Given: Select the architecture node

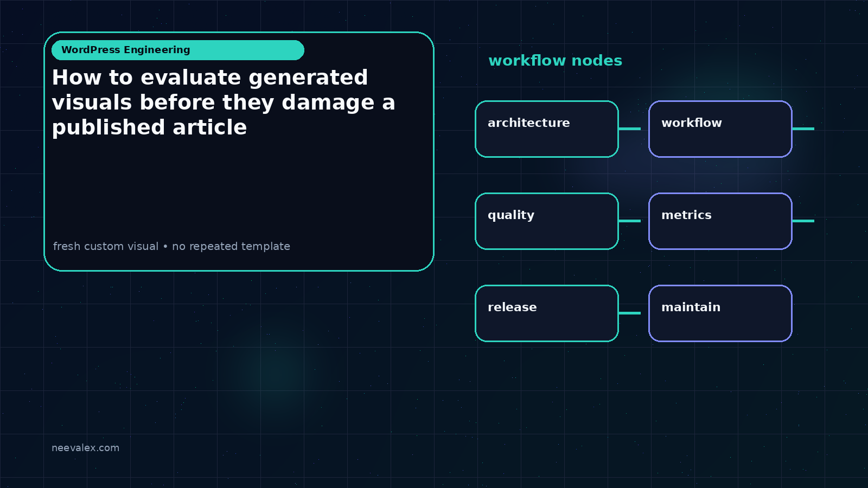Looking at the screenshot, I should point(547,129).
